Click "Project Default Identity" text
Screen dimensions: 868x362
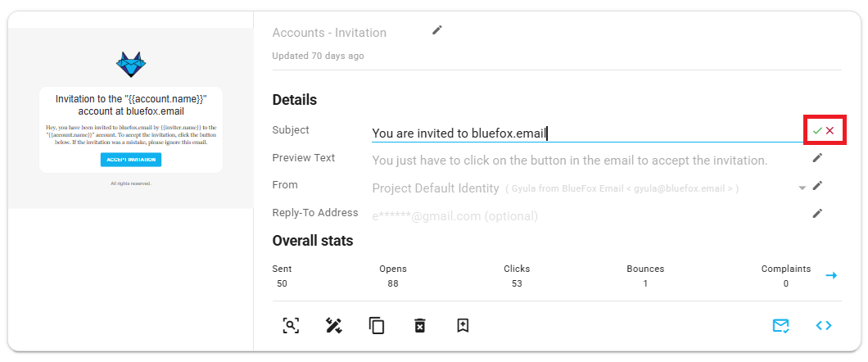pyautogui.click(x=436, y=188)
